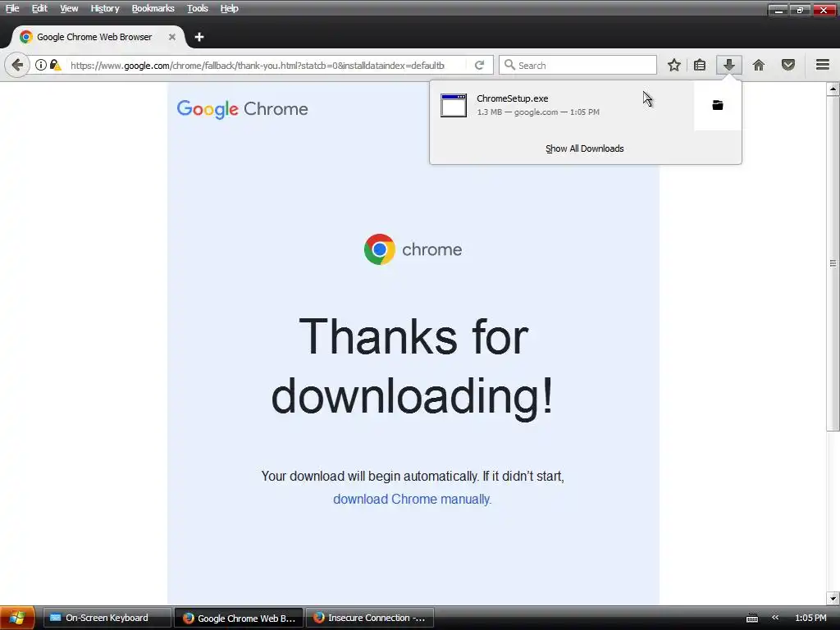
Task: Close the Google Chrome Web Browser tab
Action: tap(172, 37)
